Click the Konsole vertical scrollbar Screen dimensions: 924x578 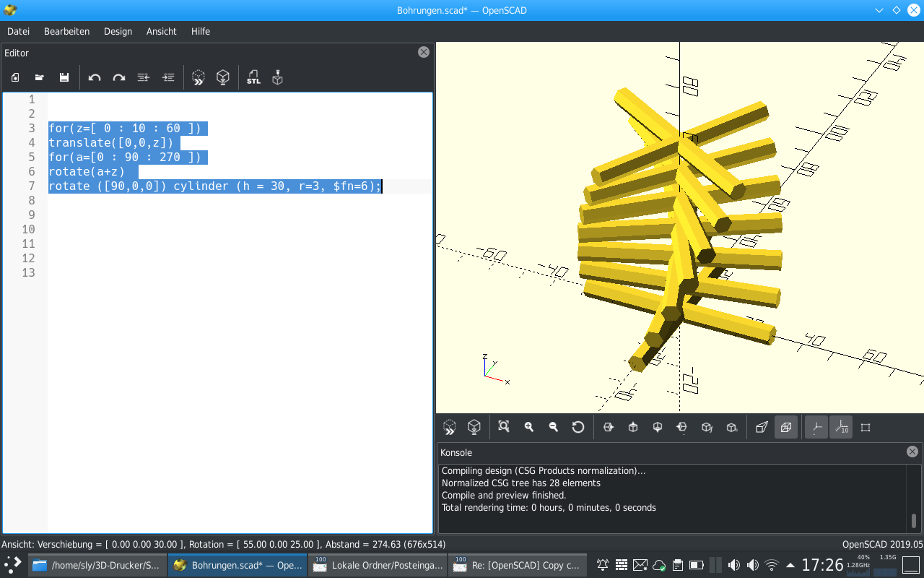click(914, 520)
